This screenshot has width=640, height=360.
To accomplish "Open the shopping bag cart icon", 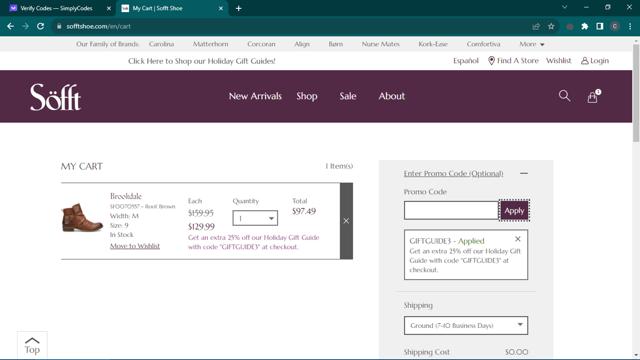I will (593, 97).
